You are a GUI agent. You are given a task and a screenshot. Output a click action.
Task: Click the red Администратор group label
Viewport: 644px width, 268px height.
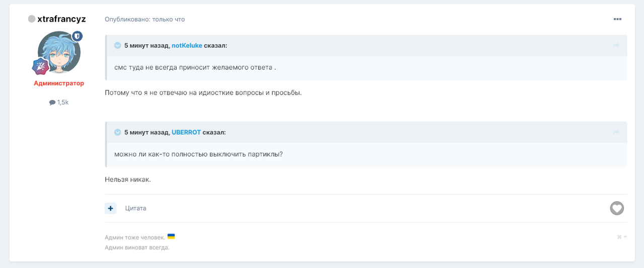[x=59, y=83]
